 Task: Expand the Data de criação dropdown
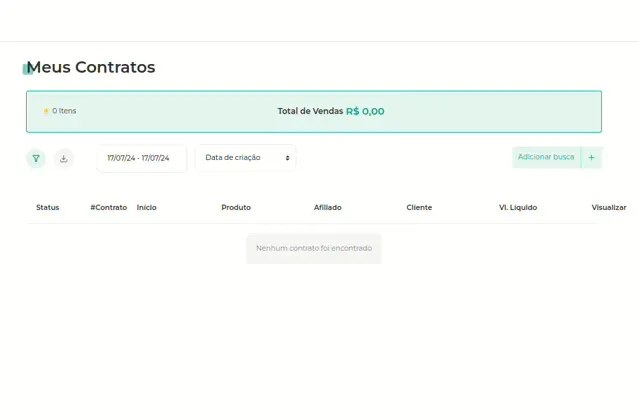(245, 158)
